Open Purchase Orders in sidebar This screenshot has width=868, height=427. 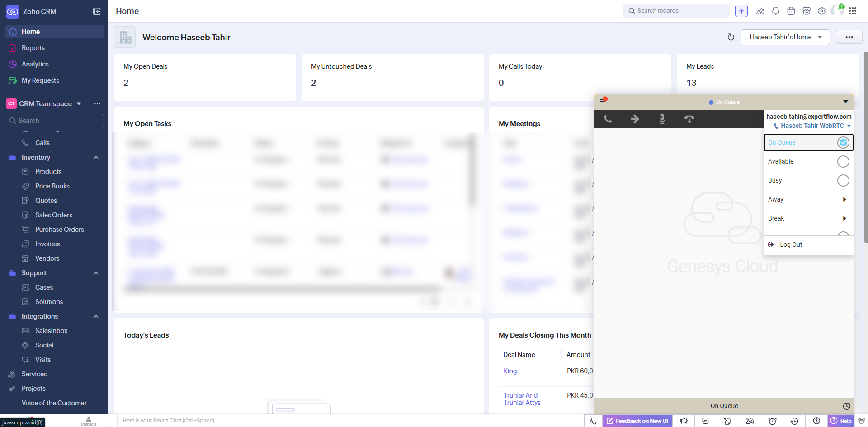tap(59, 230)
